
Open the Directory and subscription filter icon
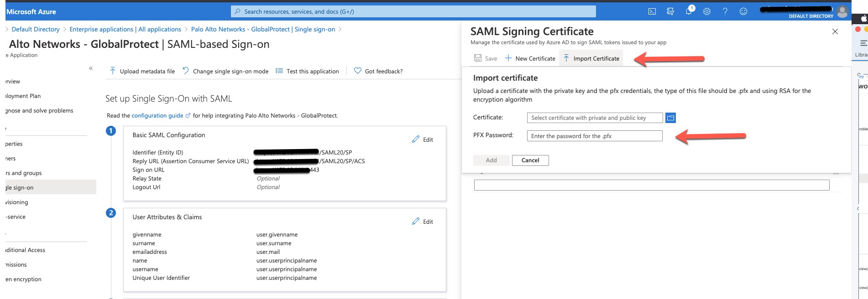(670, 11)
